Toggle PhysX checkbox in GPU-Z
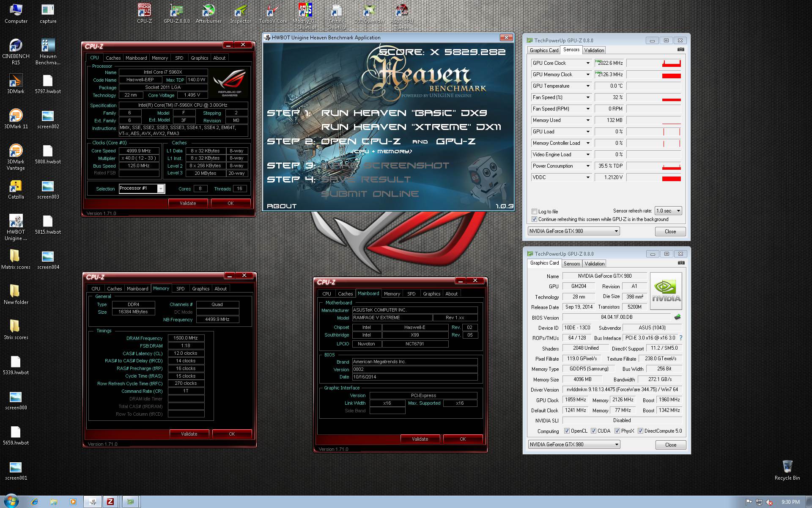Screen dimensions: 812x508 point(617,431)
